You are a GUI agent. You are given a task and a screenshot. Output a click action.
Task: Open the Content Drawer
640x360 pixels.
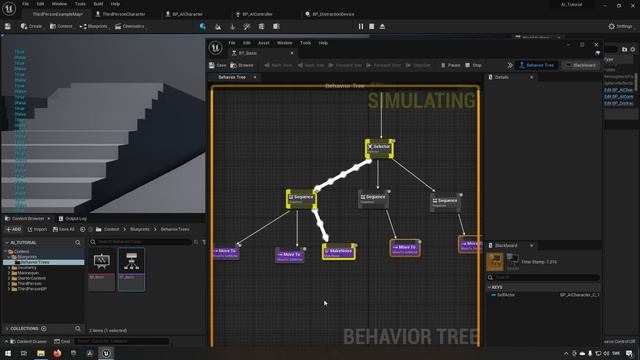tap(28, 342)
